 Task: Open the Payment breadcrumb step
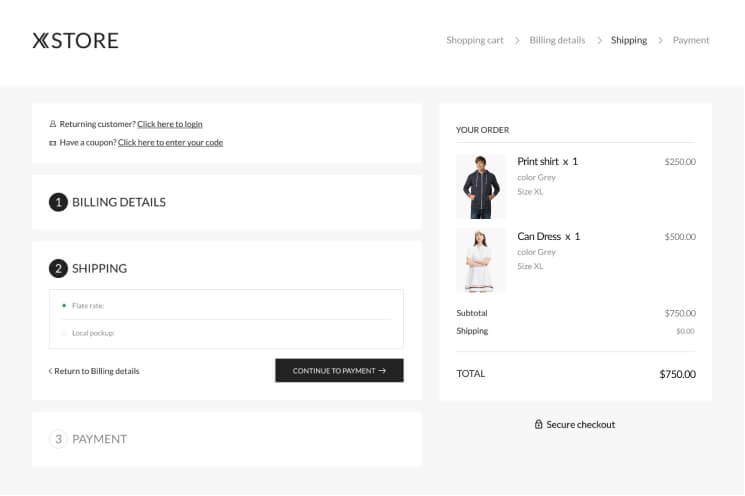coord(691,40)
